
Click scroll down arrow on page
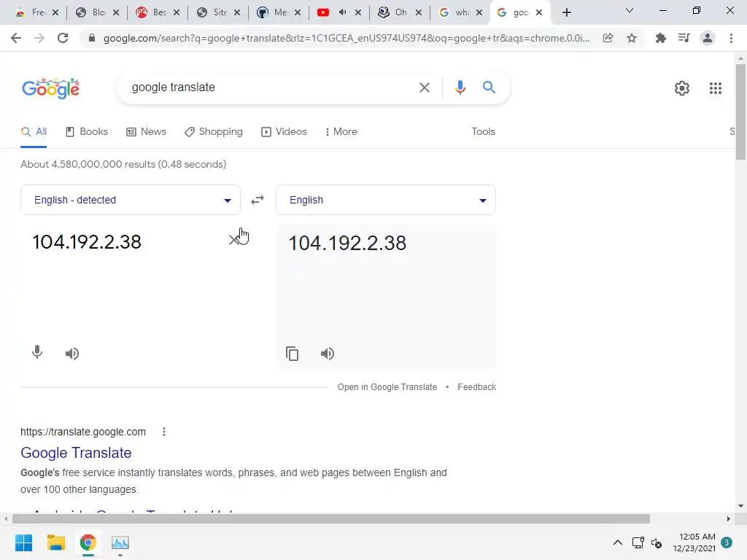click(x=740, y=506)
